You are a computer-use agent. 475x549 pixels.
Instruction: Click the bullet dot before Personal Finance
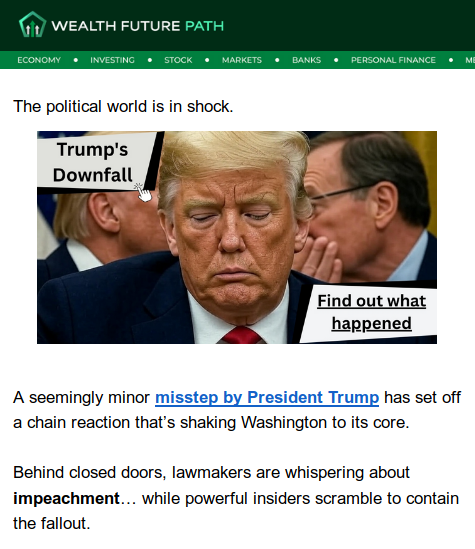click(336, 60)
